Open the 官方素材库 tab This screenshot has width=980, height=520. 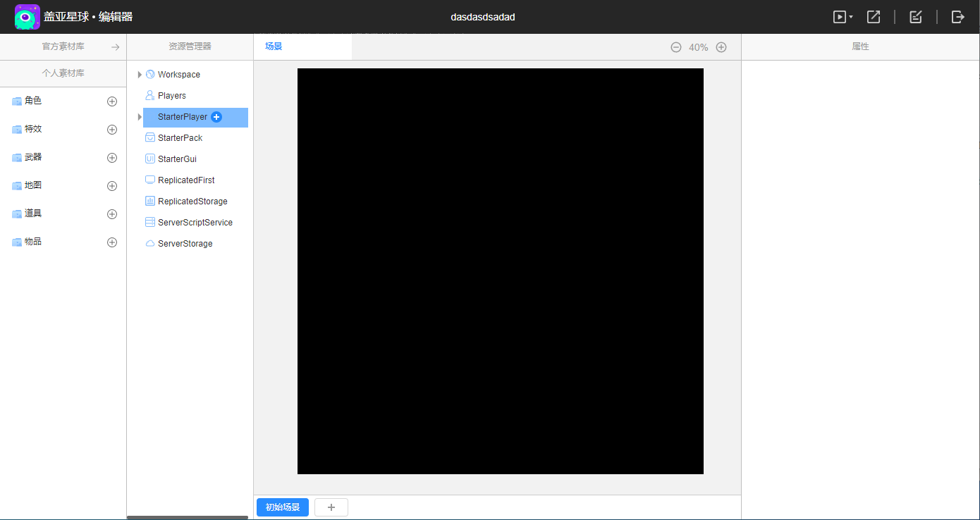click(63, 47)
